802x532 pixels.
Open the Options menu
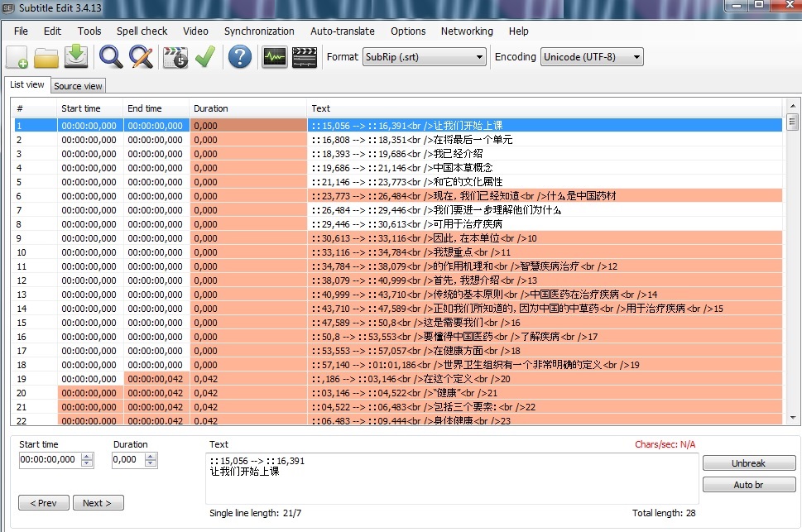(408, 31)
